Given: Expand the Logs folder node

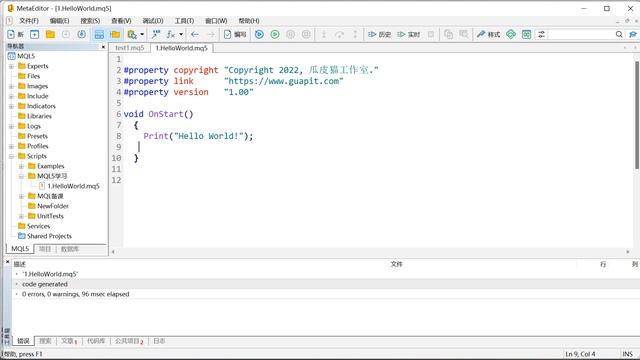Looking at the screenshot, I should [11, 126].
